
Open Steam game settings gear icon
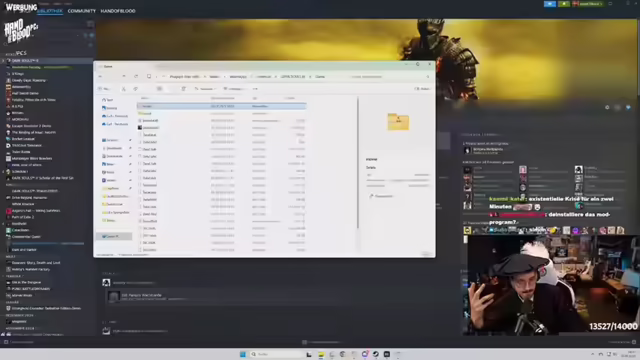607,107
